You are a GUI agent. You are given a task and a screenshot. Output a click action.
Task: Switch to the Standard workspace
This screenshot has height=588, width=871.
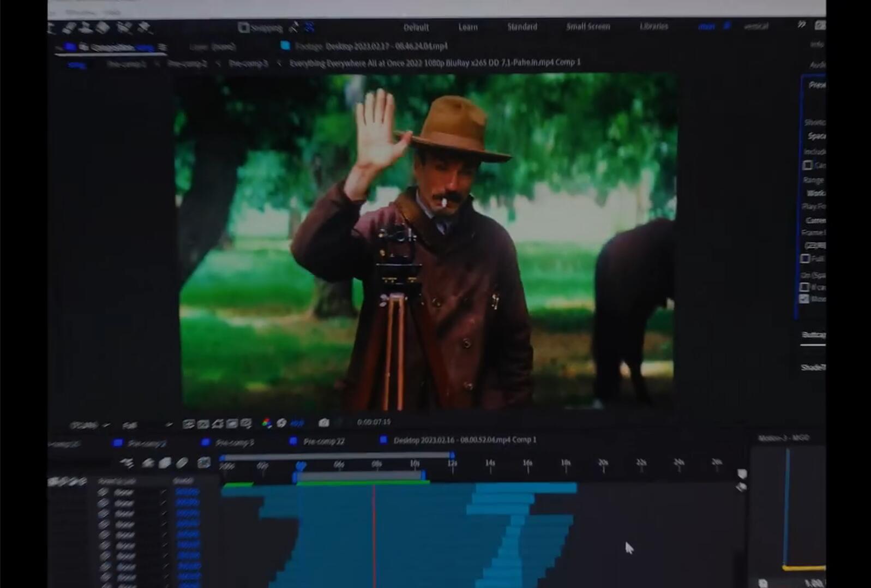tap(522, 27)
